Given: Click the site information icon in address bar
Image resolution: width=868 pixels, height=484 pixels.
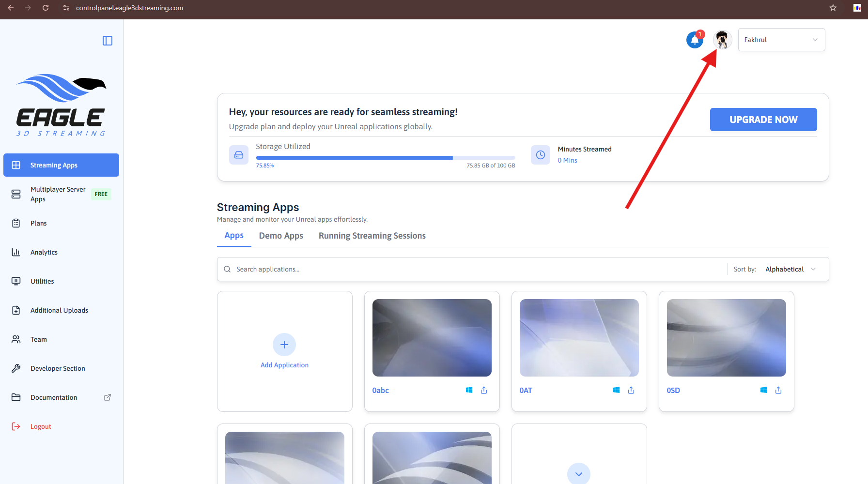Looking at the screenshot, I should pos(66,8).
